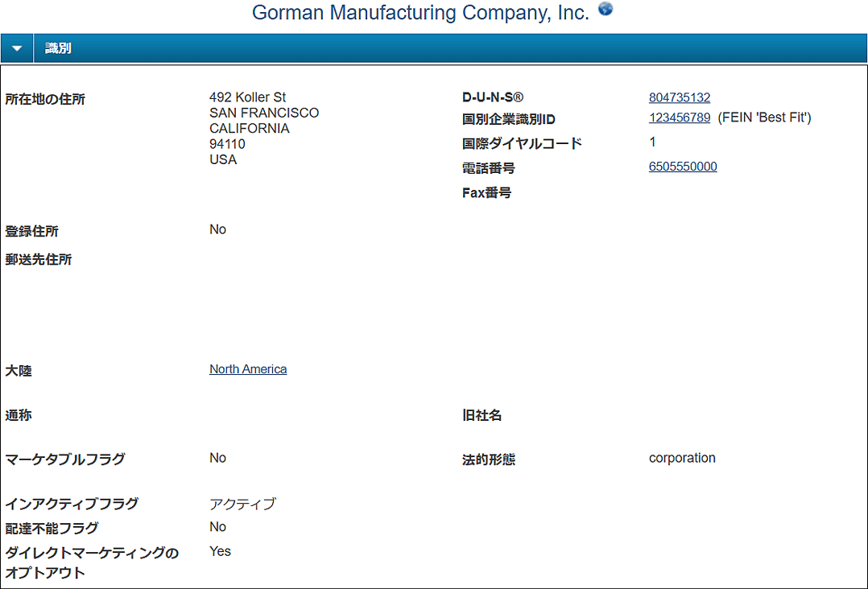Collapse the 識別 section with arrow
Viewport: 868px width, 589px height.
pos(17,48)
